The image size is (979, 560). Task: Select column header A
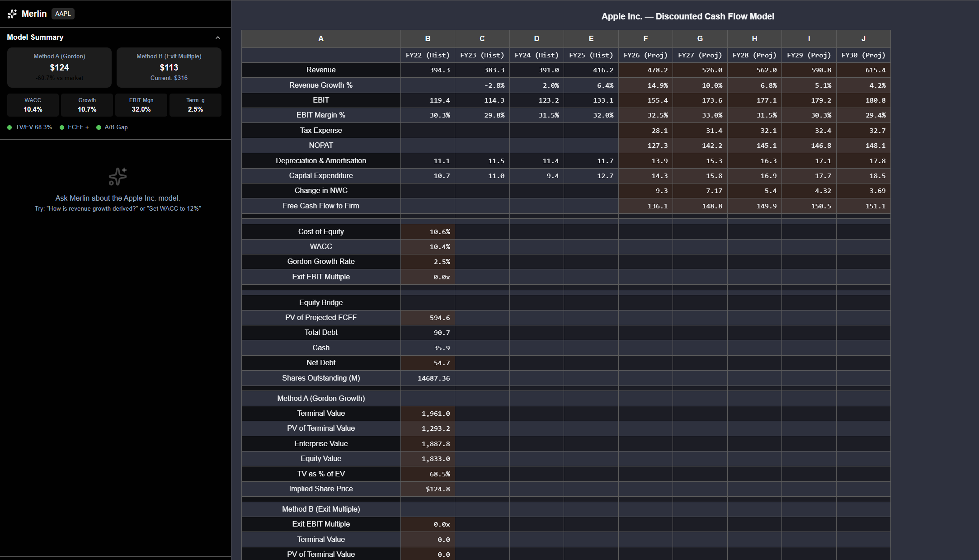coord(321,39)
